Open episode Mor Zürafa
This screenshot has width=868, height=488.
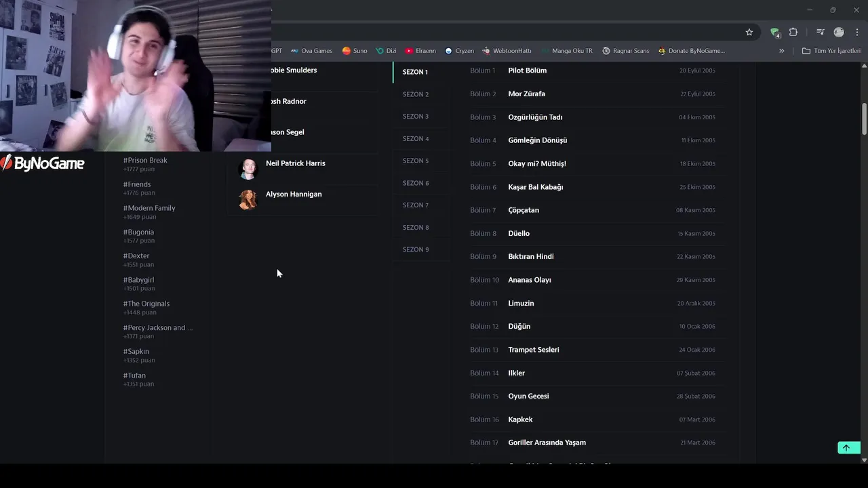[526, 94]
